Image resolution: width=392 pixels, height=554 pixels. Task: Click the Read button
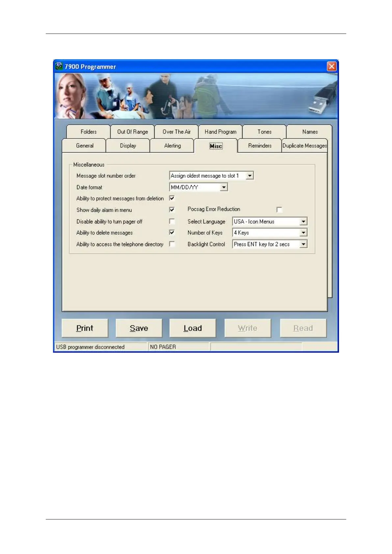click(303, 328)
